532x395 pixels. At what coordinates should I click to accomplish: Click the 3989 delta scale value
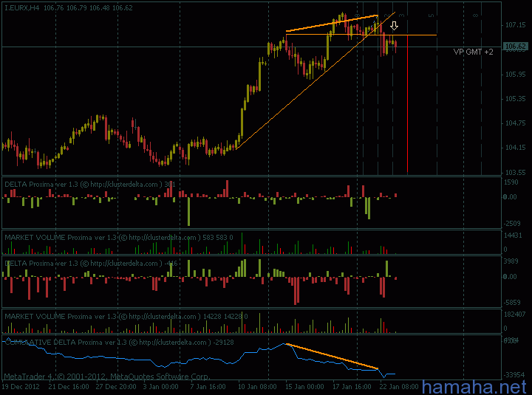point(511,261)
